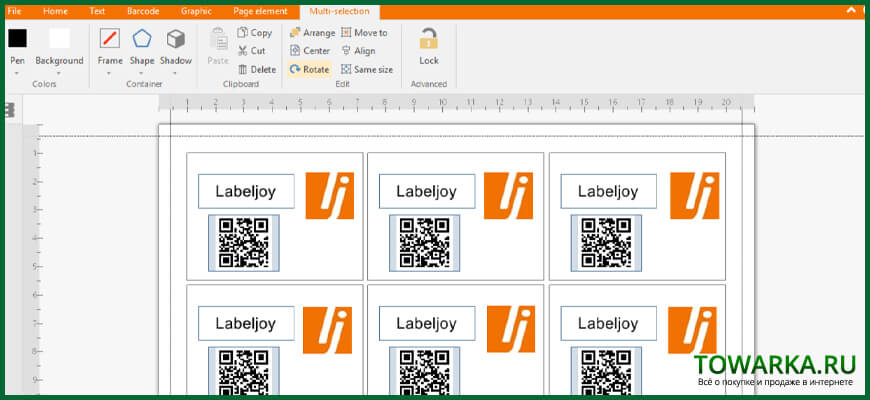
Task: Select the Multi-selection tab
Action: click(x=339, y=11)
